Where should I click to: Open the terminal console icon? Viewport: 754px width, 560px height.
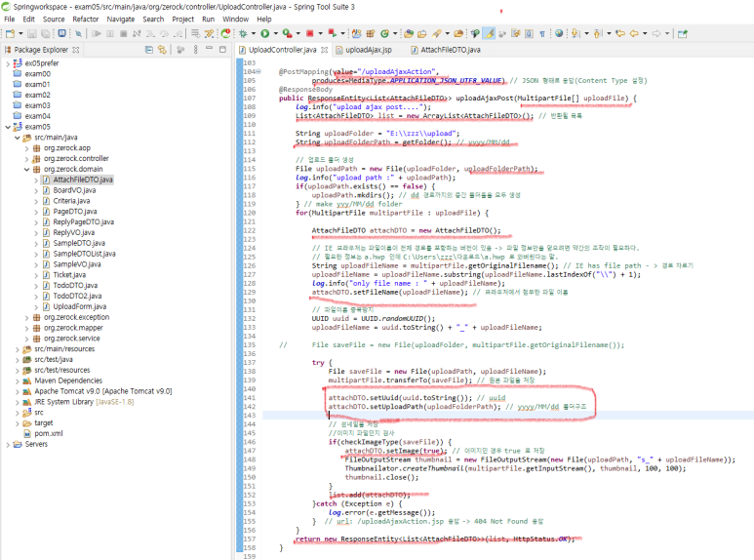(62, 34)
